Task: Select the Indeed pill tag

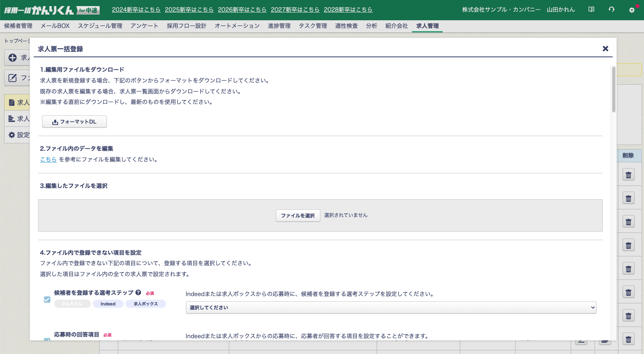Action: click(108, 304)
